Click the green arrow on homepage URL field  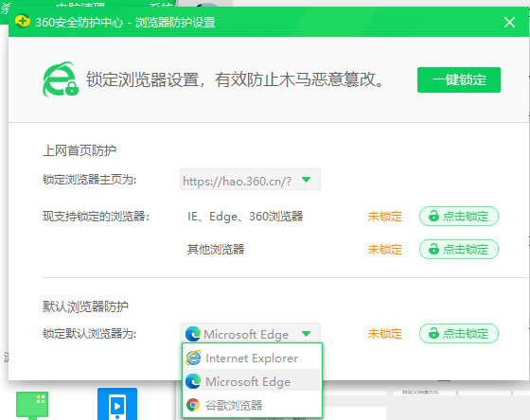point(307,180)
